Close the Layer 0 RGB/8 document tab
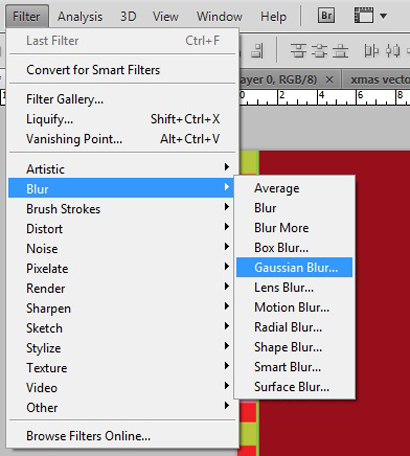This screenshot has width=410, height=456. (x=329, y=80)
